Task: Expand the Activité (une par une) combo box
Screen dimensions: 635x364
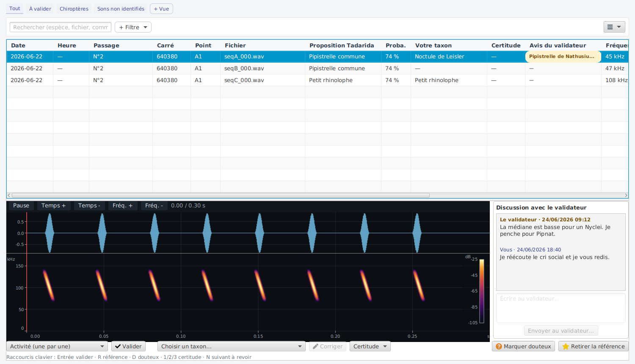Action: (x=57, y=346)
